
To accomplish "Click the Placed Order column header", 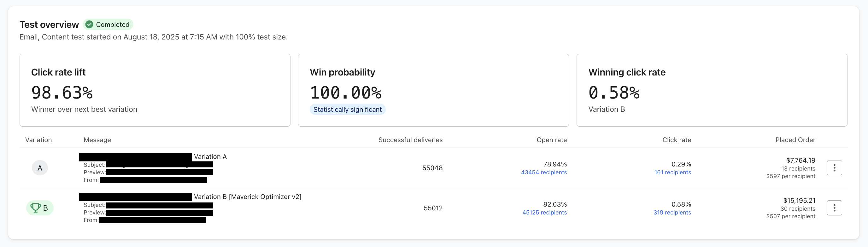I will [795, 140].
